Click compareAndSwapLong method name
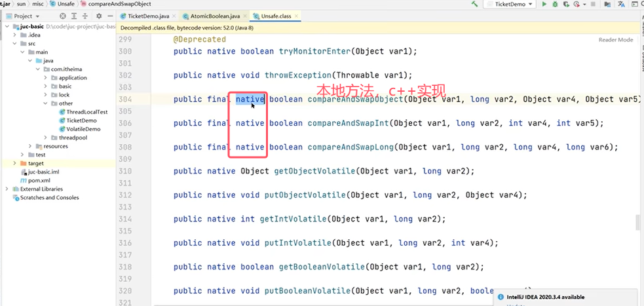644x306 pixels. 351,147
